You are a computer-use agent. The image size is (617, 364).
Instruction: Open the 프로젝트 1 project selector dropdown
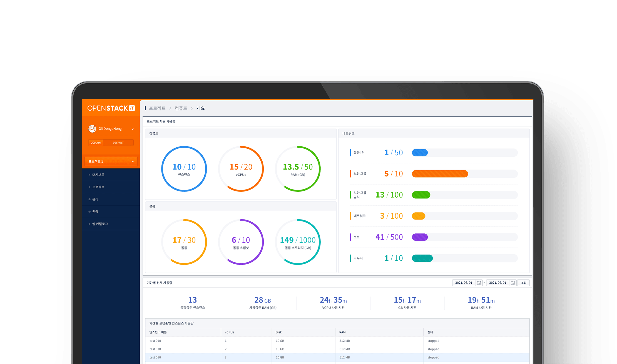[111, 161]
